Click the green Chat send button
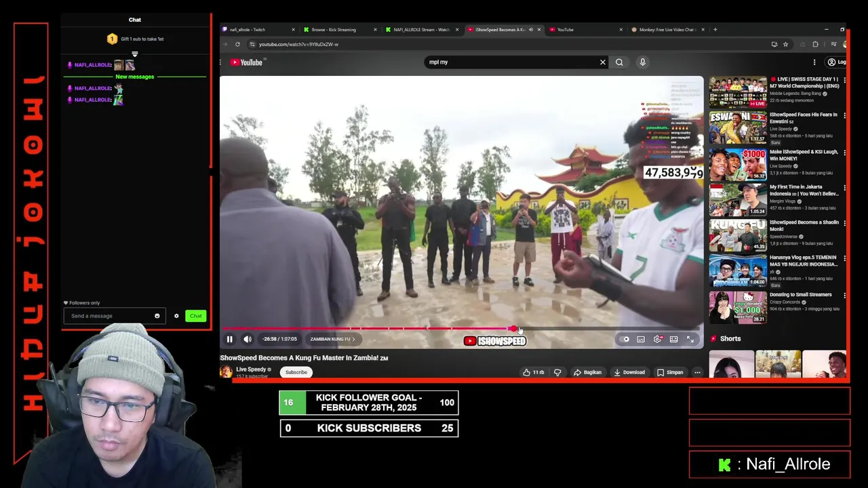This screenshot has width=868, height=488. [x=196, y=316]
